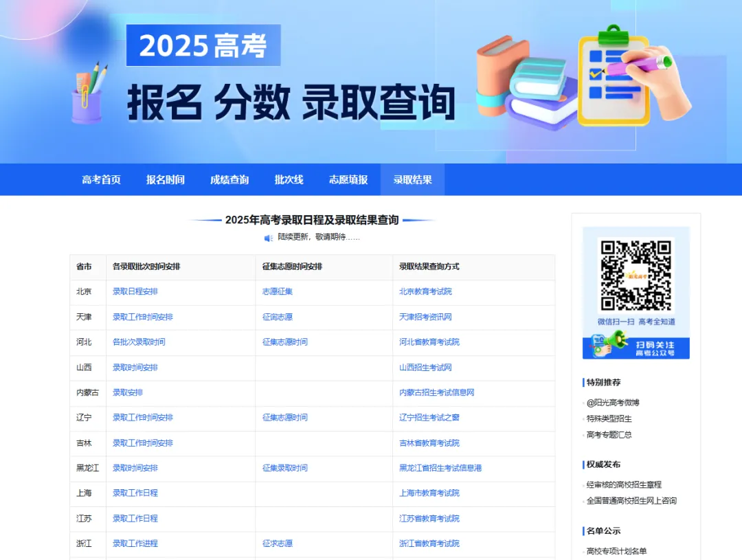The height and width of the screenshot is (560, 742).
Task: Click the speaker icon beside the update notice
Action: (267, 238)
